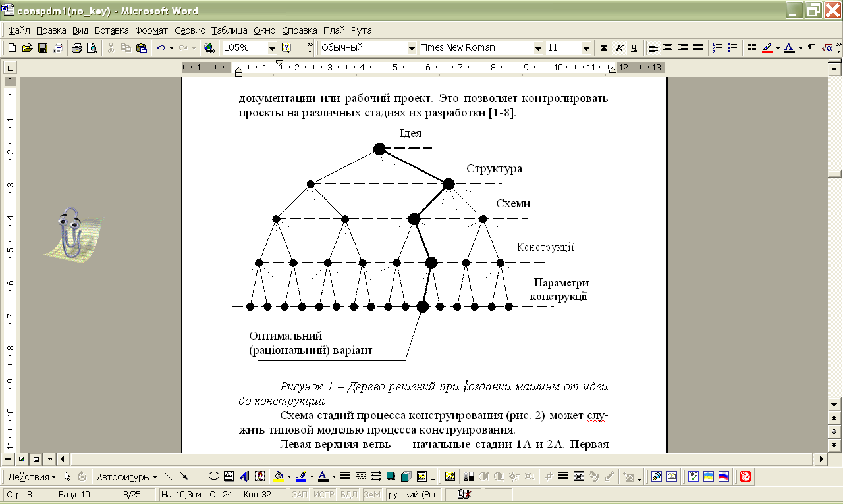
Task: Paste from the clipboard icon
Action: [141, 48]
